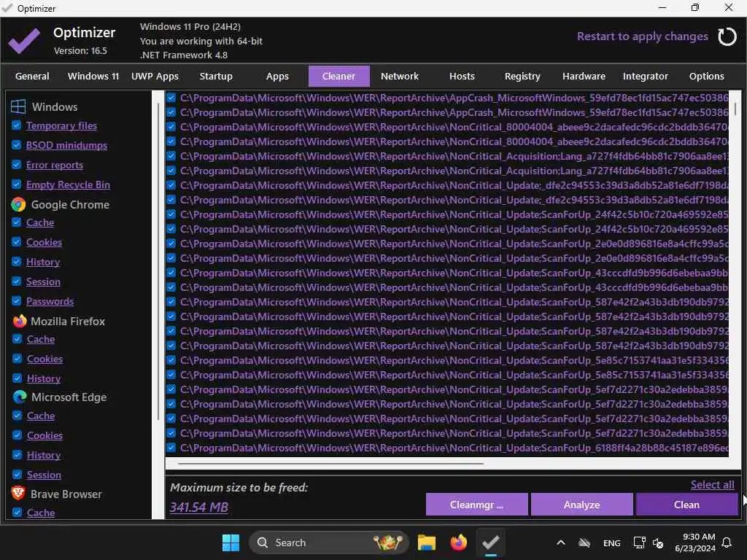Viewport: 747px width, 560px height.
Task: Switch to the UWP Apps tab
Action: [x=155, y=76]
